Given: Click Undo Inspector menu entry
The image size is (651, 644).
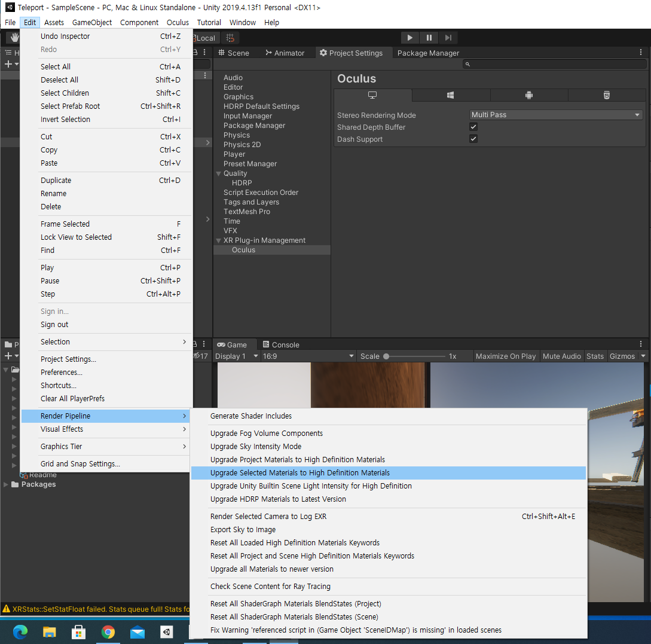Looking at the screenshot, I should (x=106, y=36).
